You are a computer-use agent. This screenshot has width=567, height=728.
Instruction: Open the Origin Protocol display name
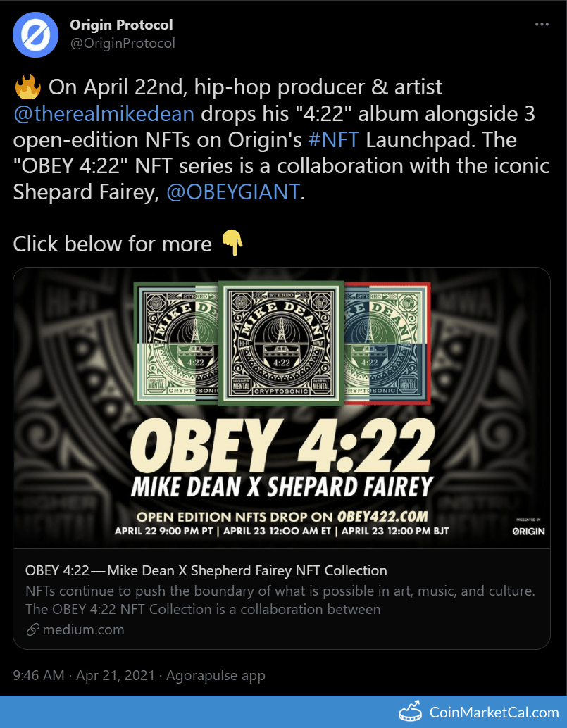[121, 25]
